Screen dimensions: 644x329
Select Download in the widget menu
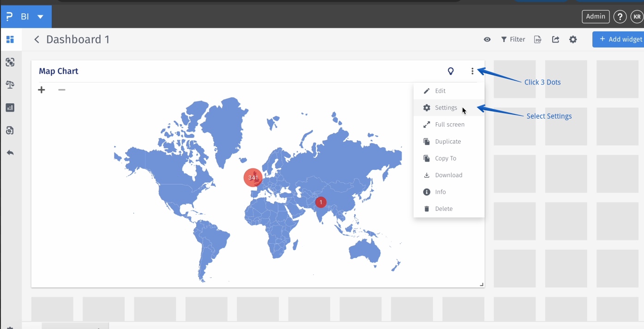click(x=449, y=175)
